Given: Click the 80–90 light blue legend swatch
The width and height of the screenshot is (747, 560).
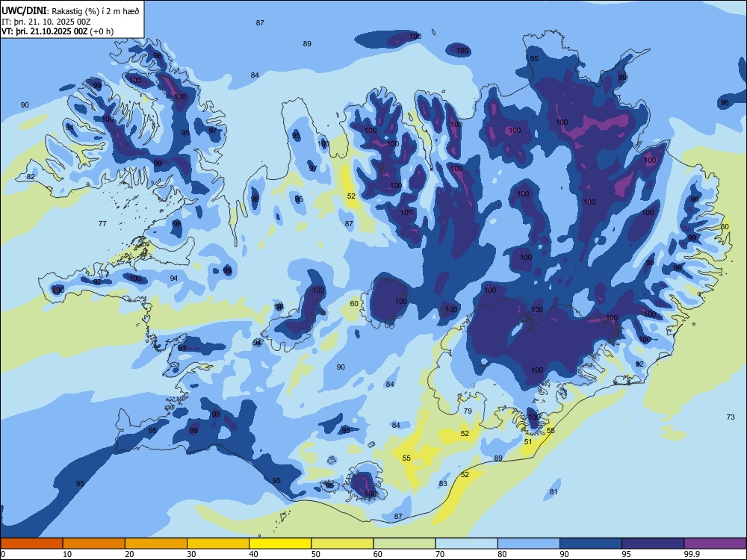Looking at the screenshot, I should click(x=529, y=544).
